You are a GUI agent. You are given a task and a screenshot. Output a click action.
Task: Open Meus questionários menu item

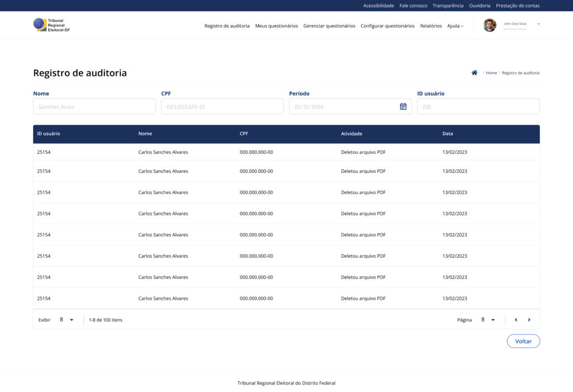pos(276,26)
